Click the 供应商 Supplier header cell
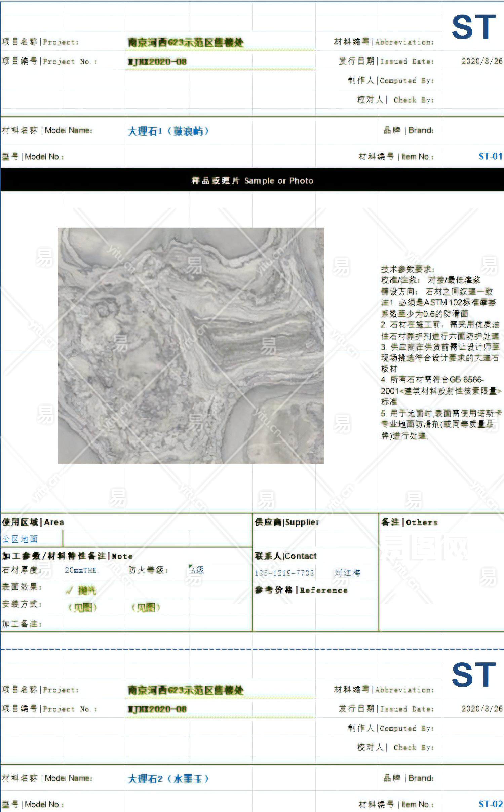This screenshot has width=504, height=812. coord(287,522)
